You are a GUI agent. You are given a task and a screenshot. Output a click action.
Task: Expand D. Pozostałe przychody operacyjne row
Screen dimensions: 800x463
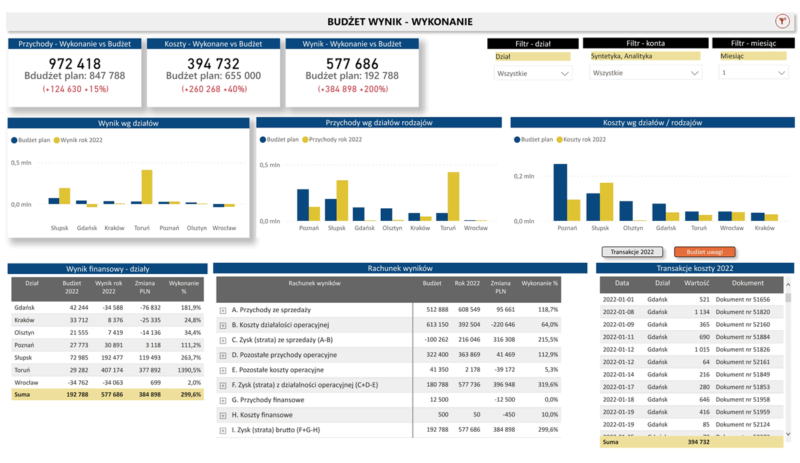pyautogui.click(x=223, y=355)
